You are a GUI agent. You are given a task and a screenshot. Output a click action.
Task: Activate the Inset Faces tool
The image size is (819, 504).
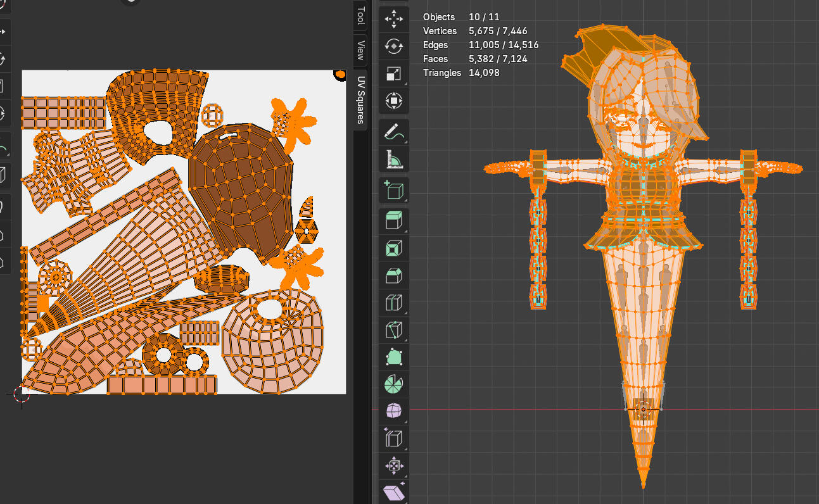click(393, 248)
